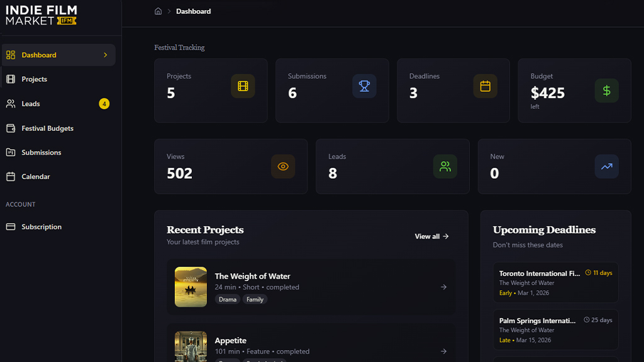Click the 24 min Short completed text
The width and height of the screenshot is (644, 362).
click(x=257, y=287)
